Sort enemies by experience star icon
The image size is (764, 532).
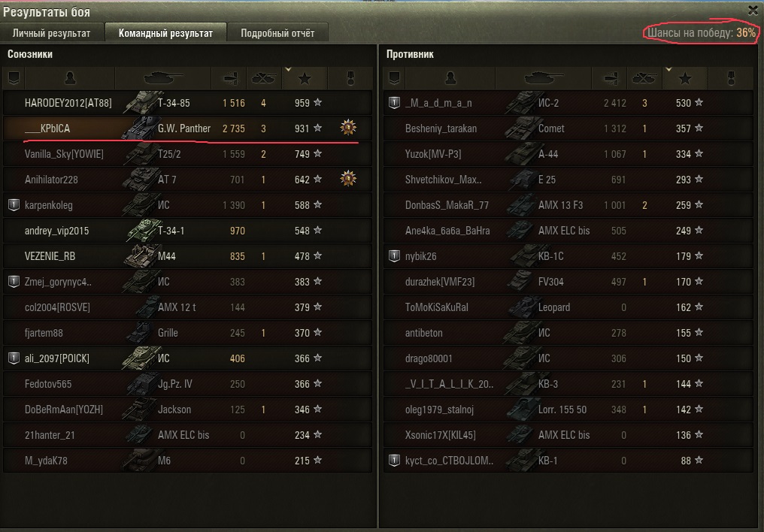685,78
